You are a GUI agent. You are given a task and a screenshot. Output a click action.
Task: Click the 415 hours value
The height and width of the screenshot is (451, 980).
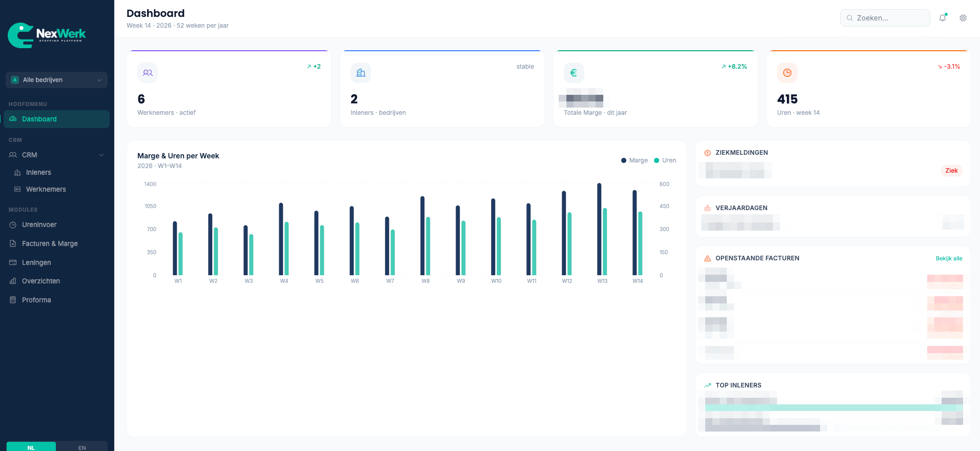coord(787,99)
